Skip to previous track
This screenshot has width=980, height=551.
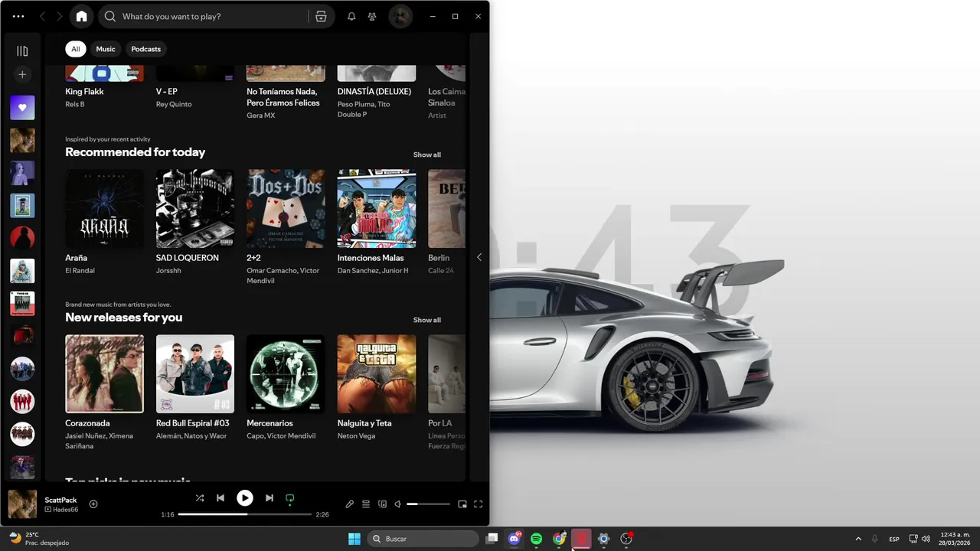click(x=220, y=498)
